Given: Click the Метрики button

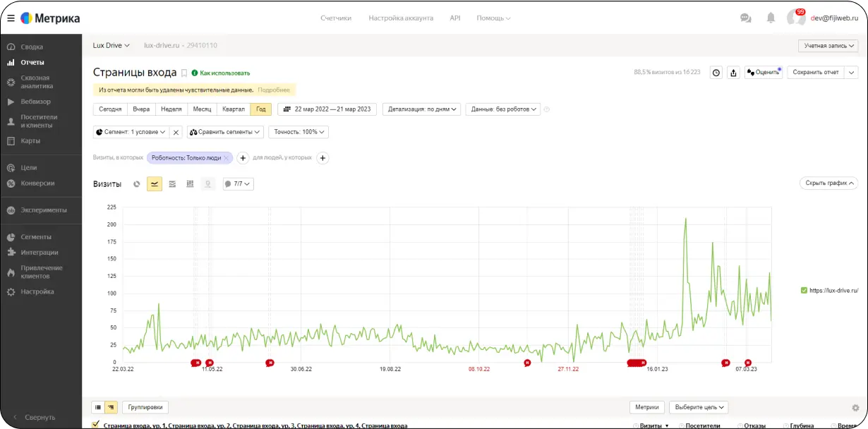Looking at the screenshot, I should [646, 407].
